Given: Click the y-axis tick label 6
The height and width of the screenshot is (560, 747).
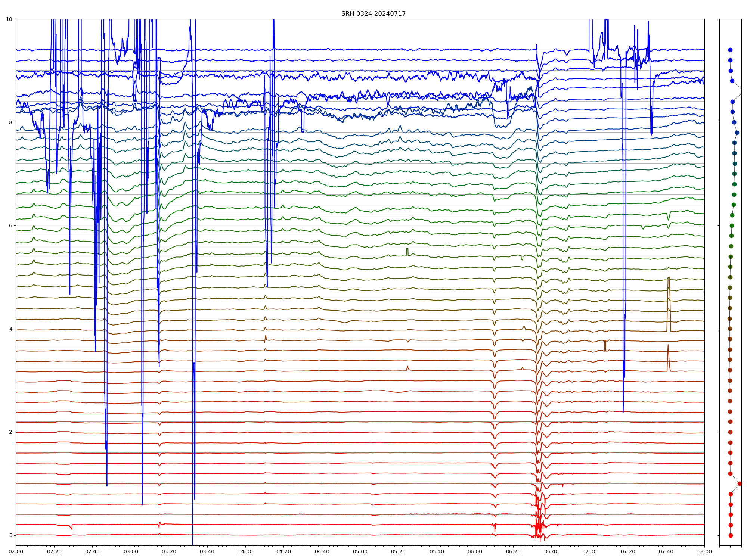Looking at the screenshot, I should coord(11,225).
